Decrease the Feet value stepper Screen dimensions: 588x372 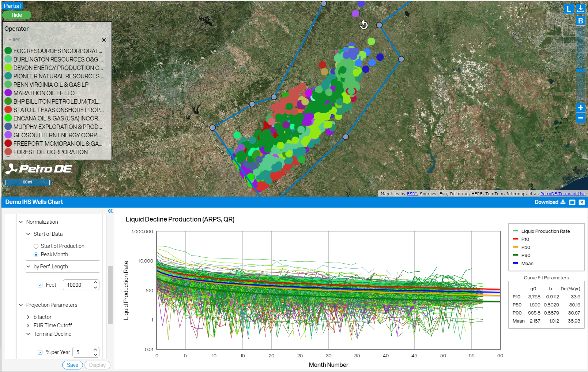click(x=95, y=287)
